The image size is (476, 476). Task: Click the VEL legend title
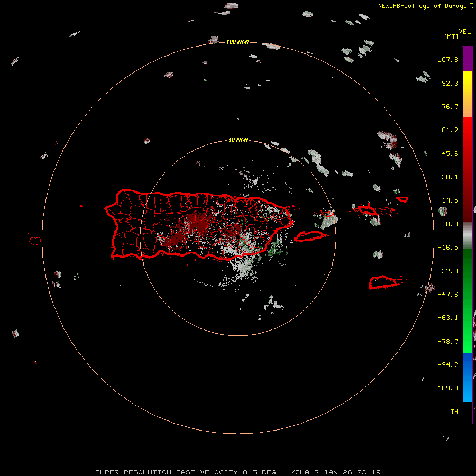pos(464,32)
